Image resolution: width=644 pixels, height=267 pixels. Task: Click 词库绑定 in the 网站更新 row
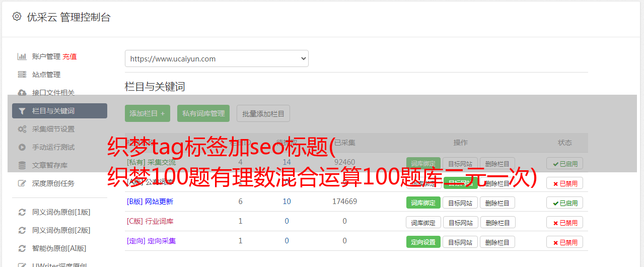(x=423, y=203)
